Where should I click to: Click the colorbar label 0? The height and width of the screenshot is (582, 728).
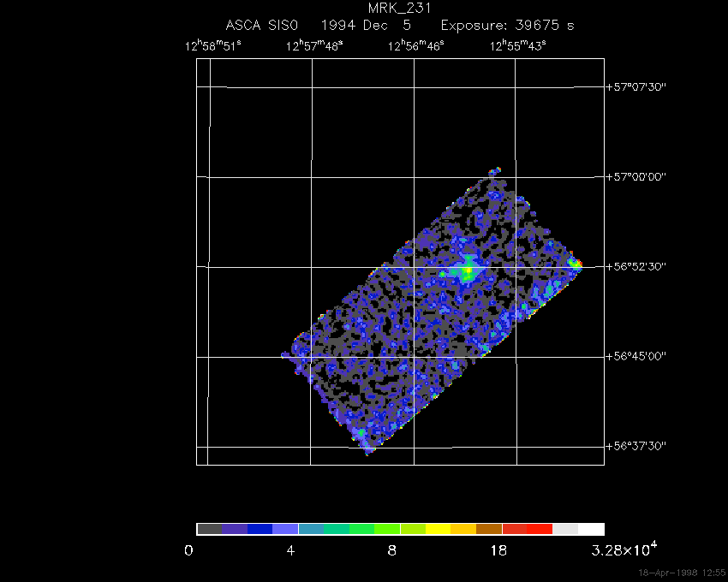188,551
